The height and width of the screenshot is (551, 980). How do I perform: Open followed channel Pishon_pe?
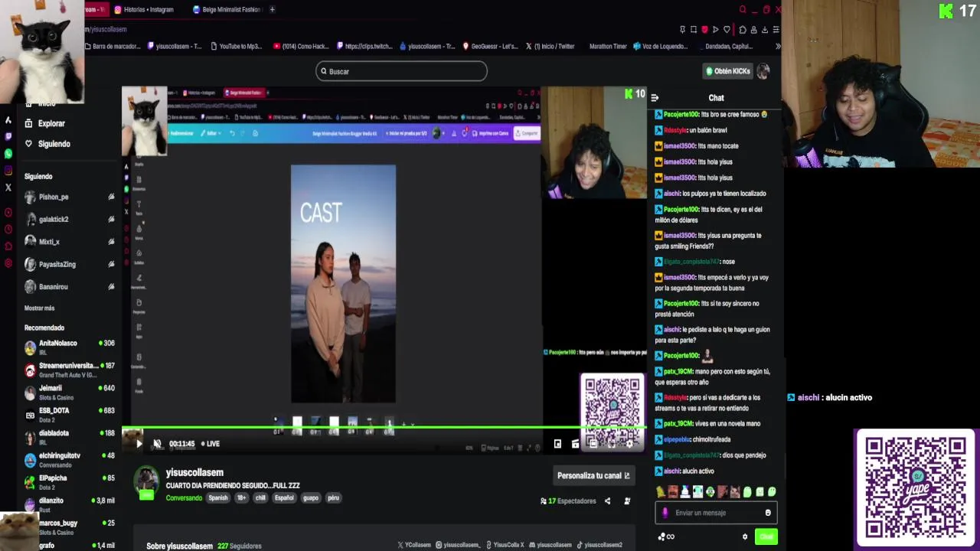pos(69,197)
